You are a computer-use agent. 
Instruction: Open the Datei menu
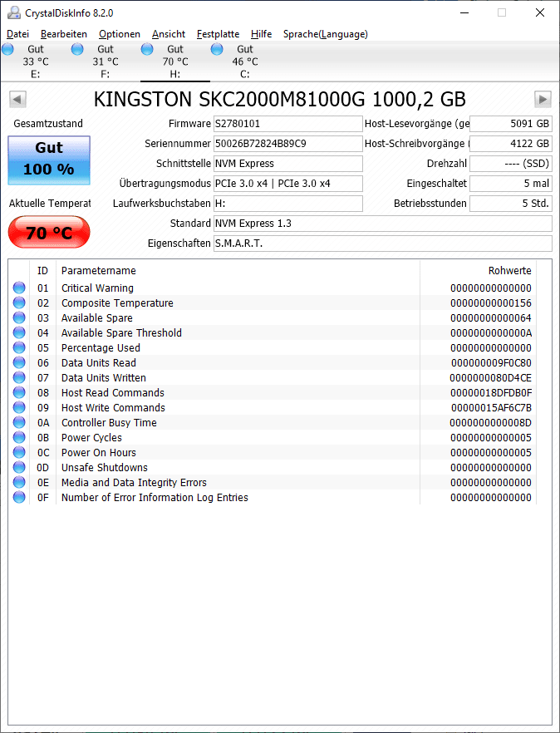point(17,34)
